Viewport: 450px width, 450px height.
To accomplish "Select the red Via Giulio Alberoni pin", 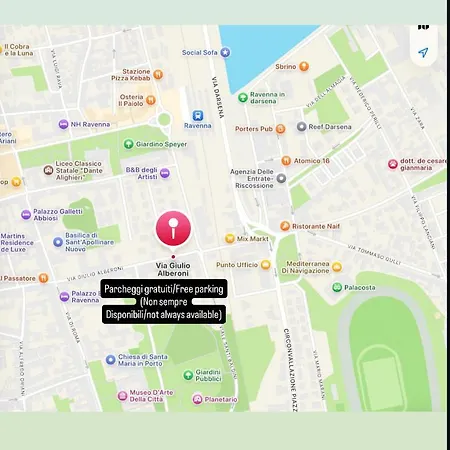I will 173,228.
